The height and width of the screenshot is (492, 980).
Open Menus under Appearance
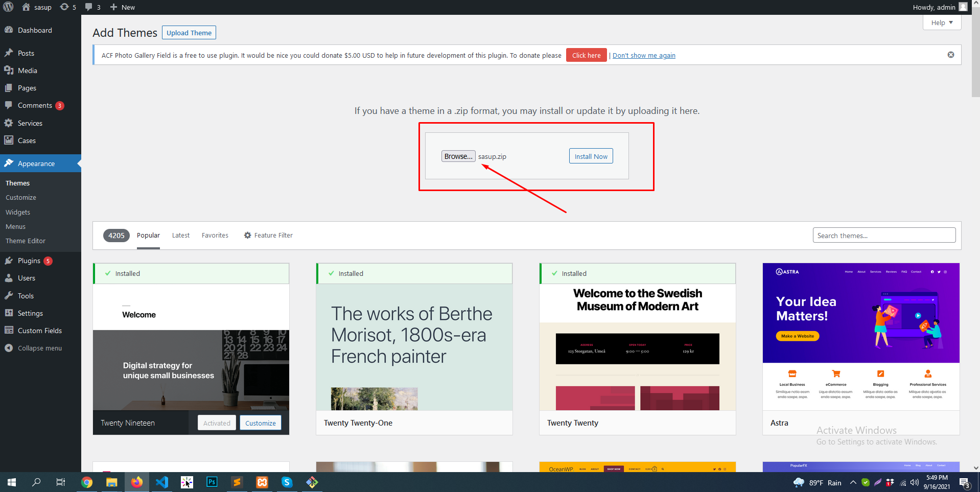pyautogui.click(x=16, y=226)
